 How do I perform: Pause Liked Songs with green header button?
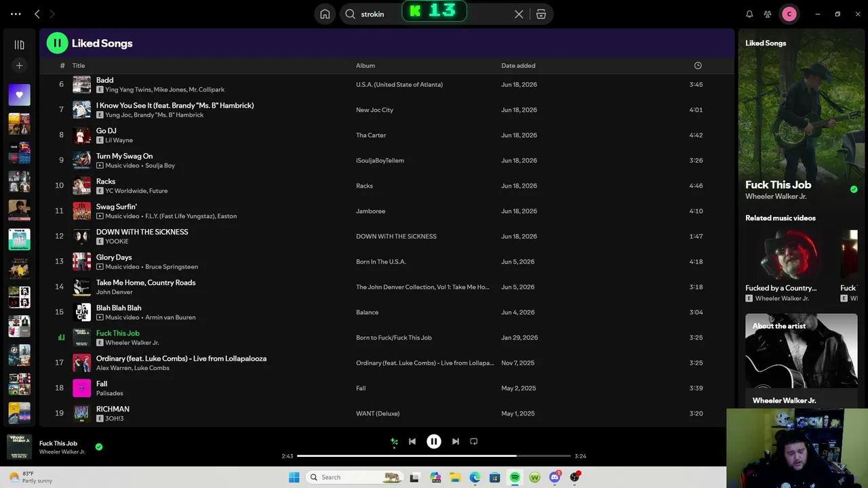[x=57, y=43]
